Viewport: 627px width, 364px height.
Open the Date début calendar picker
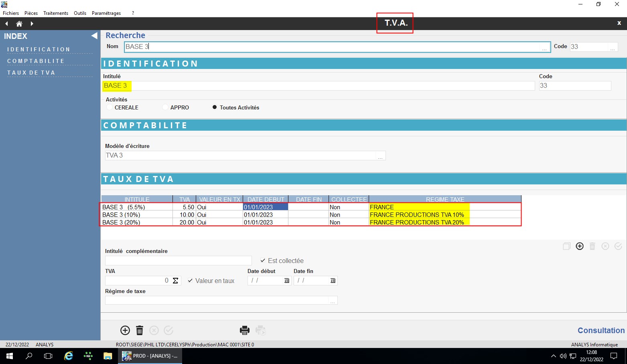click(x=287, y=281)
